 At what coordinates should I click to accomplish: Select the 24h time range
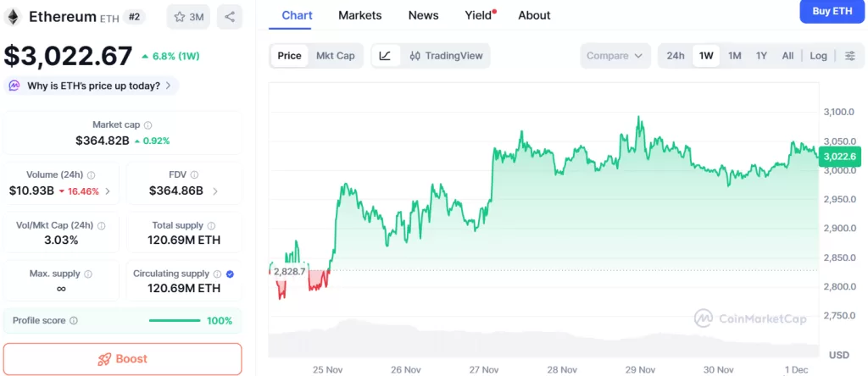click(676, 56)
